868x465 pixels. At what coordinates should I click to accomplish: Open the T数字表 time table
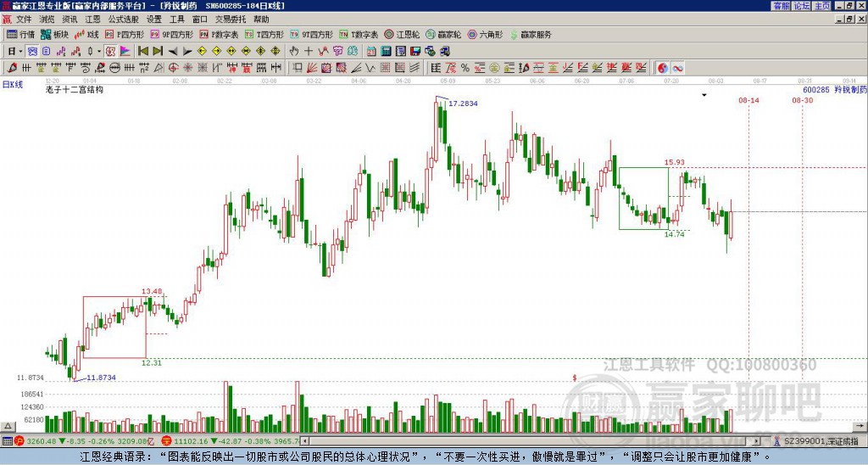click(359, 34)
